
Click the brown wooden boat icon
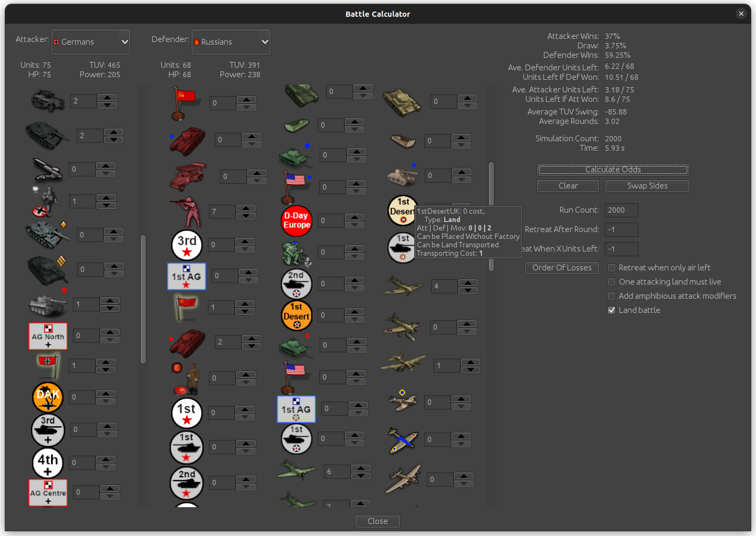coord(403,141)
